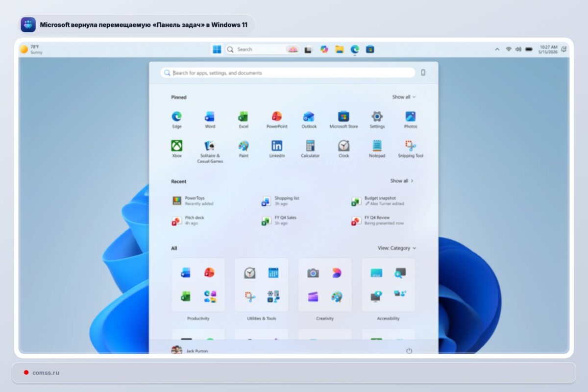
Task: Click the power button in Start menu
Action: 409,351
